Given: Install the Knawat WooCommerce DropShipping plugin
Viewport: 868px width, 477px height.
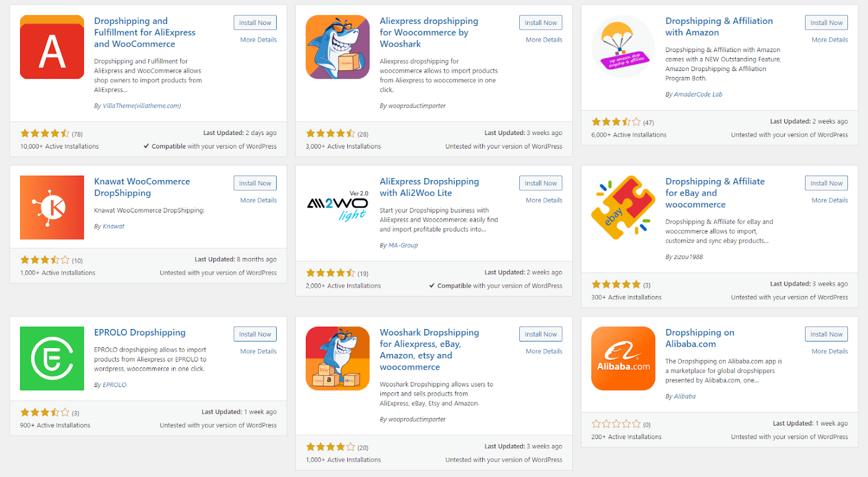Looking at the screenshot, I should pos(255,183).
